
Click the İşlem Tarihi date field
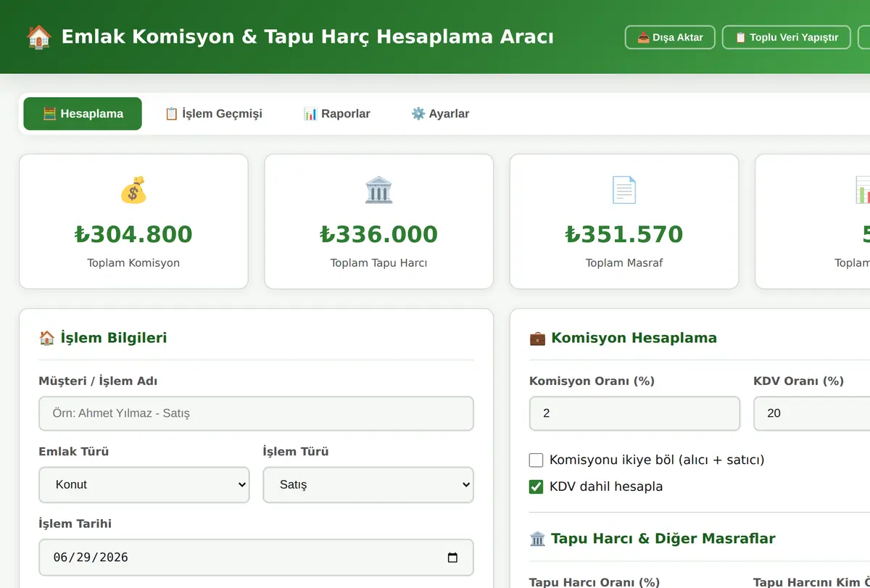click(256, 558)
